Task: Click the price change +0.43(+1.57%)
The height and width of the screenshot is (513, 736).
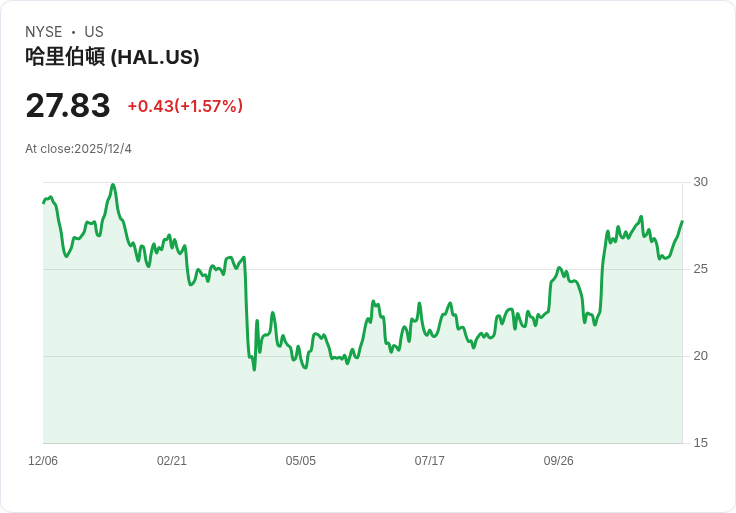Action: 185,106
